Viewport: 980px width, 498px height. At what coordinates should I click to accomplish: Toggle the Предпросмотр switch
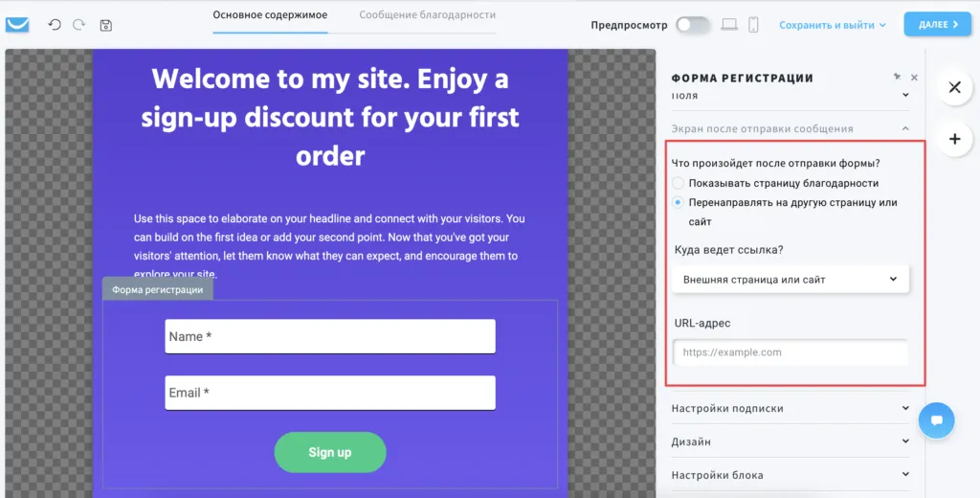[x=693, y=25]
